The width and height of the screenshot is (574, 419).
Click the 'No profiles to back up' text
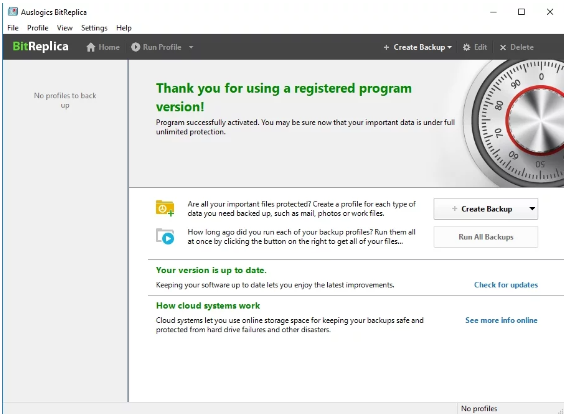[x=65, y=101]
